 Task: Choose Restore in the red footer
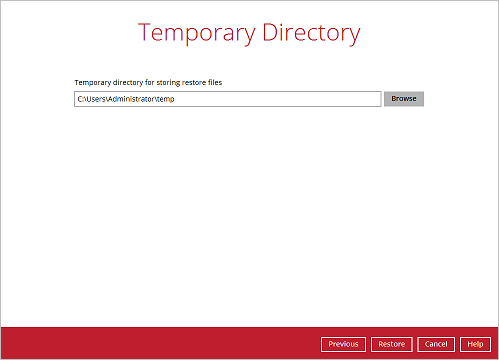coord(392,344)
